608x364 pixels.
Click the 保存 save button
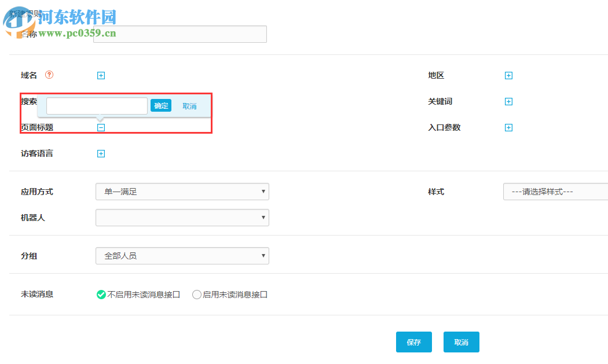[413, 342]
